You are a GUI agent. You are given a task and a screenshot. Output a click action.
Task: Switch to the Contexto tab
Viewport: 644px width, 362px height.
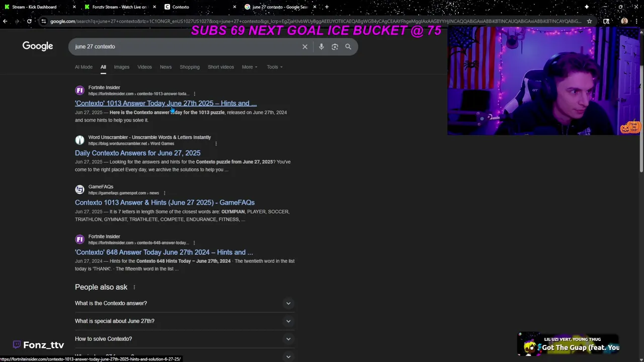(200, 7)
